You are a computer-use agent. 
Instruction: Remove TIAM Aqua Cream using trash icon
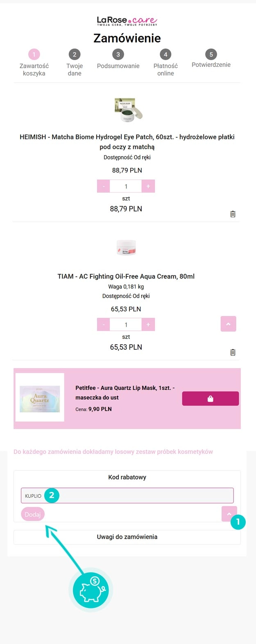(233, 352)
